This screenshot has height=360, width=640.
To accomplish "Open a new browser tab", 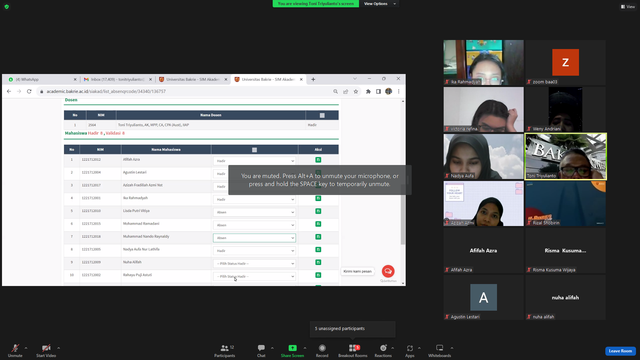I will coord(313,79).
